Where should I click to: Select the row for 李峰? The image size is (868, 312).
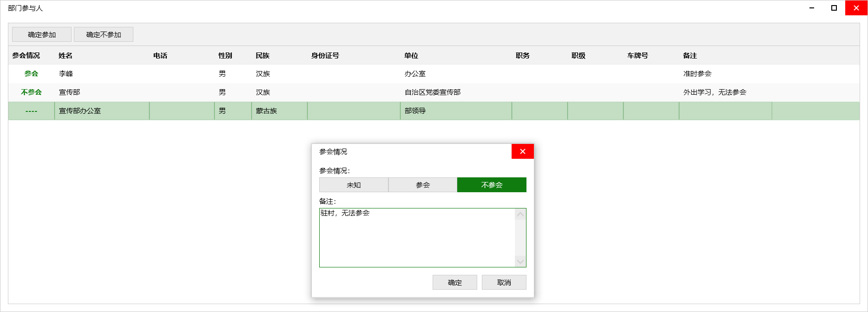click(x=66, y=74)
